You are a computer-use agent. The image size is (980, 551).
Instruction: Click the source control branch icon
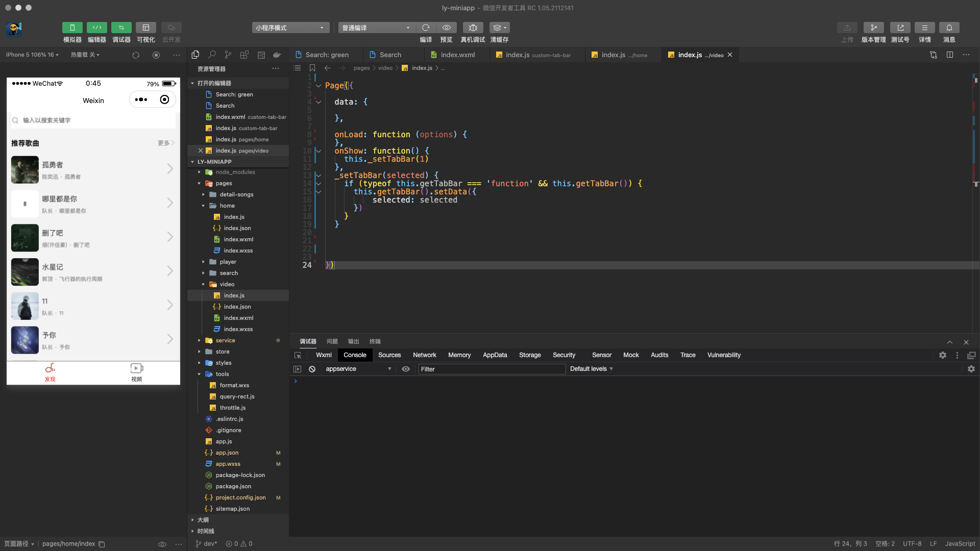click(x=228, y=55)
